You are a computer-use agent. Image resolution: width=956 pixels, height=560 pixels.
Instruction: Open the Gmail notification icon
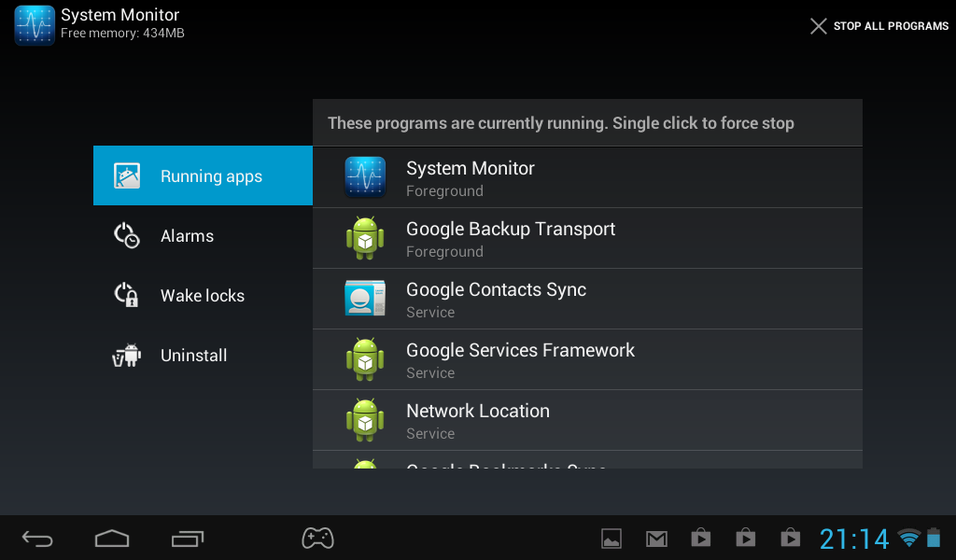click(656, 539)
